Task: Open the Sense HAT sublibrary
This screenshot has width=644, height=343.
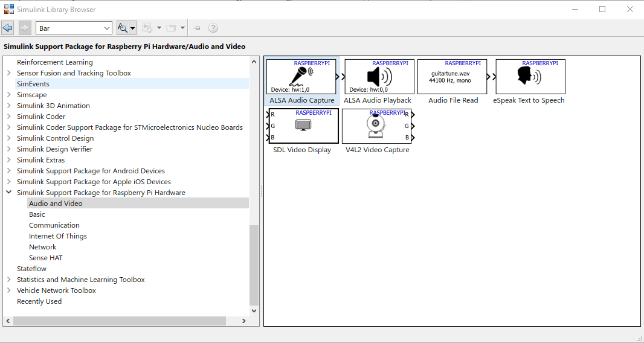Action: point(46,258)
